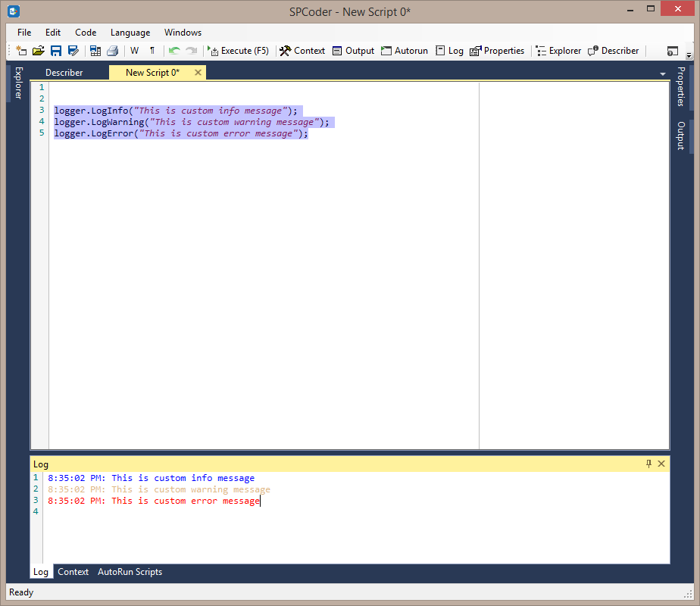This screenshot has height=606, width=700.
Task: Run the script with Execute (F5)
Action: 239,51
